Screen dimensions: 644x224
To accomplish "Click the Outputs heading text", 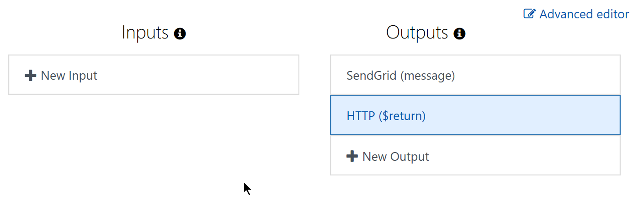I will coord(417,33).
